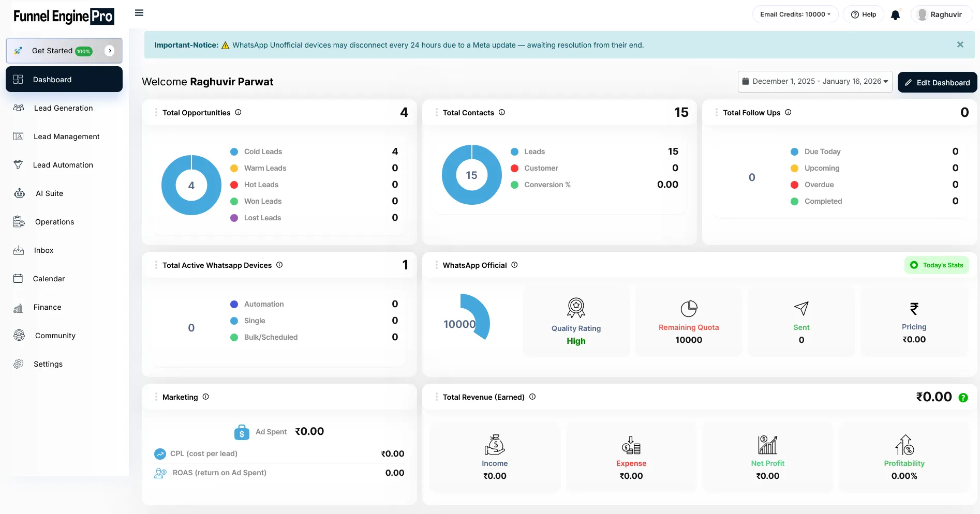Image resolution: width=980 pixels, height=514 pixels.
Task: Toggle the hamburger sidebar menu
Action: coord(139,13)
